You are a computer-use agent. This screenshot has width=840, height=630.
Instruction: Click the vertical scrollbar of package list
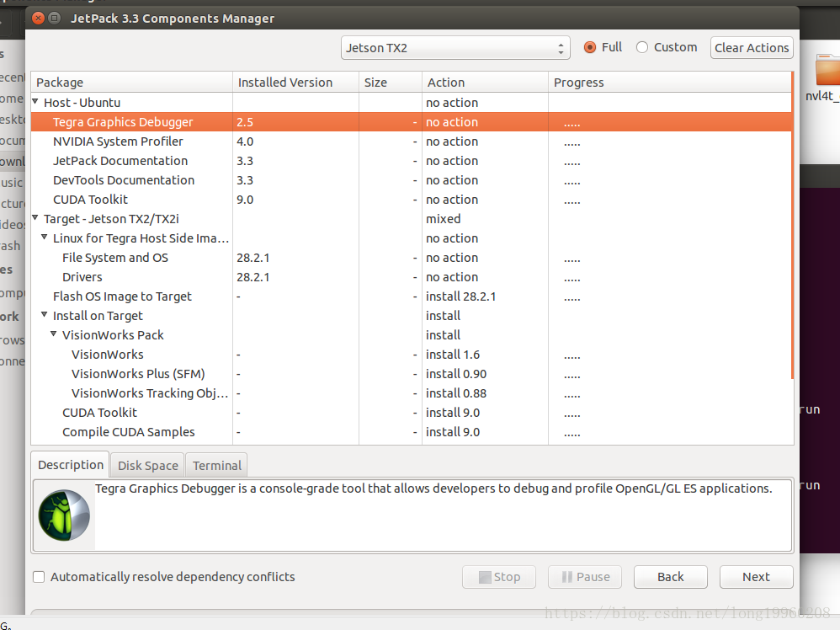(792, 225)
